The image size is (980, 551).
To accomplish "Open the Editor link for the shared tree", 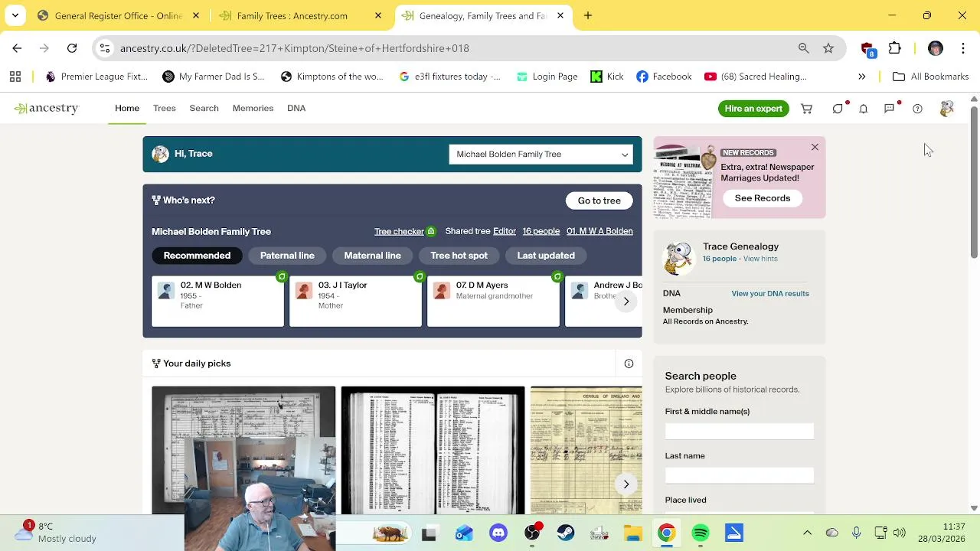I will (x=505, y=231).
